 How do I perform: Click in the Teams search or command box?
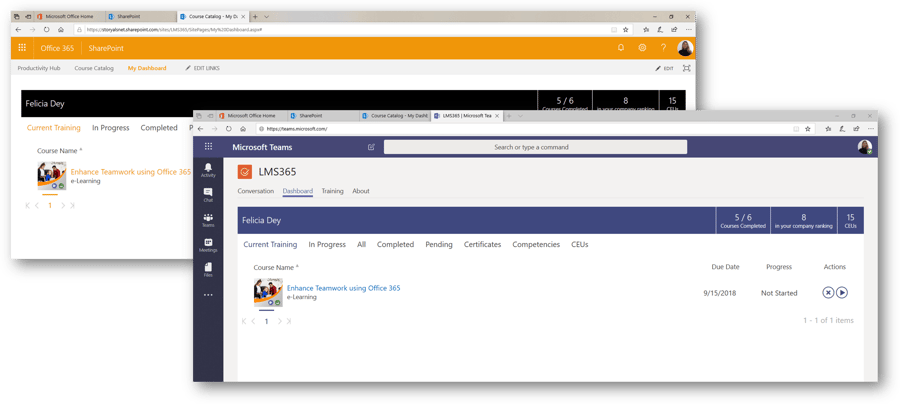pos(535,147)
